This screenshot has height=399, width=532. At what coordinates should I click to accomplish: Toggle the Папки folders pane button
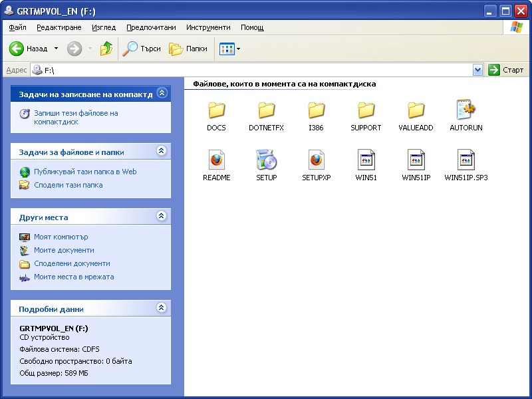pyautogui.click(x=188, y=49)
